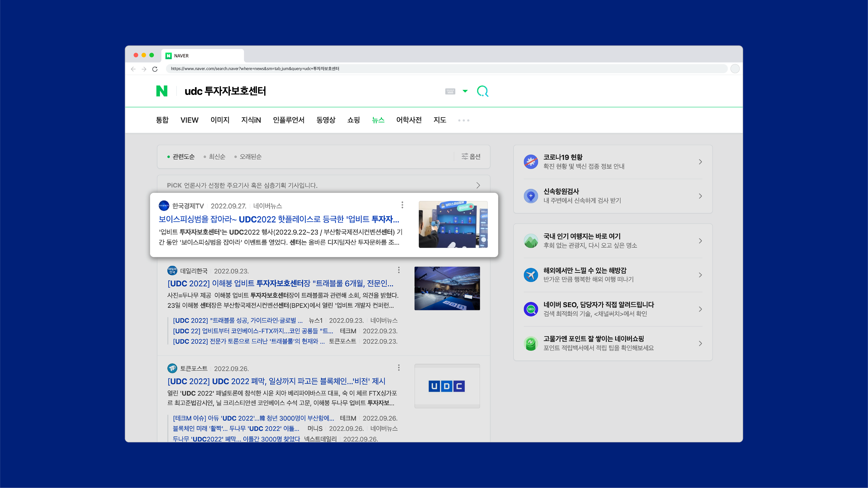This screenshot has height=488, width=868.
Task: Click the search query field udc 투자자보호센터
Action: [x=225, y=91]
